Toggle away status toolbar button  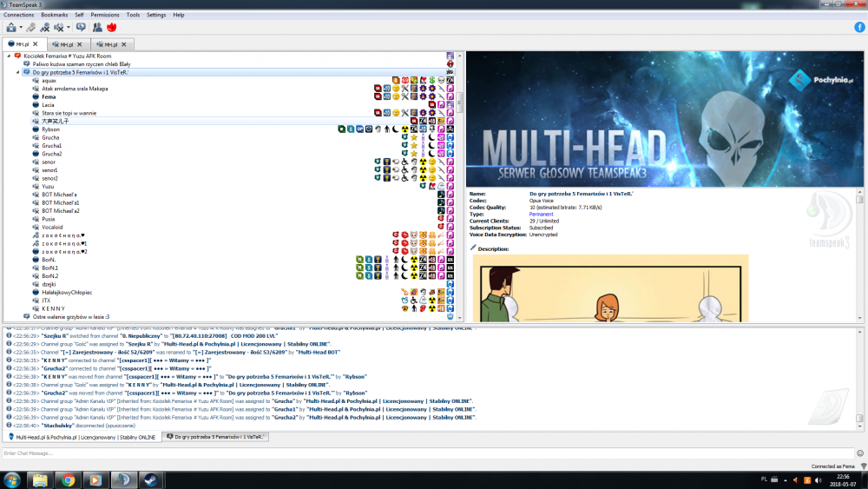(x=10, y=27)
